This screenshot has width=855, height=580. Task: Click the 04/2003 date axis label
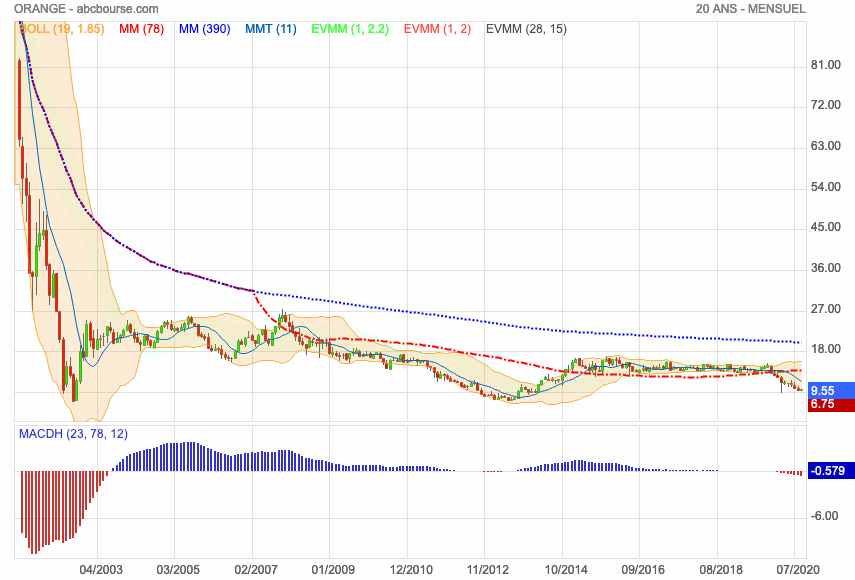coord(101,570)
